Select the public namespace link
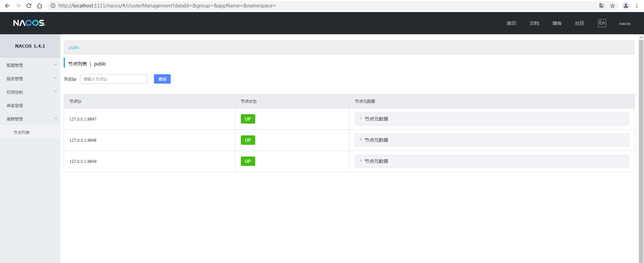Viewport: 644px width, 263px height. click(74, 47)
